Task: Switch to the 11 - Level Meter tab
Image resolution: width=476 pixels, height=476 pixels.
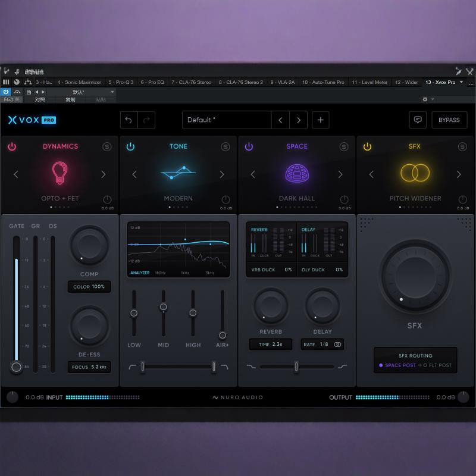Action: point(369,82)
